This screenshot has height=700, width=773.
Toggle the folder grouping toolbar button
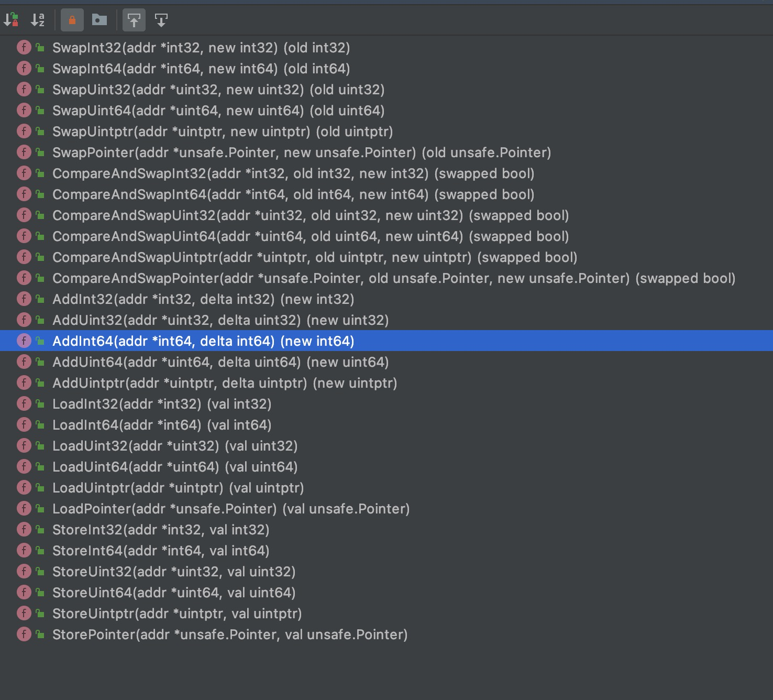[100, 20]
